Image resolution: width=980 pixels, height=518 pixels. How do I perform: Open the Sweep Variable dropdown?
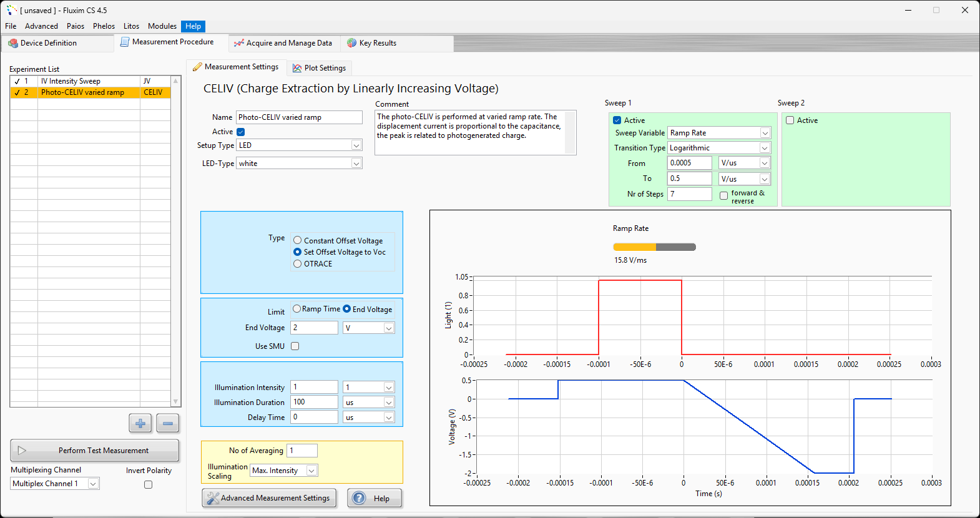tap(765, 133)
